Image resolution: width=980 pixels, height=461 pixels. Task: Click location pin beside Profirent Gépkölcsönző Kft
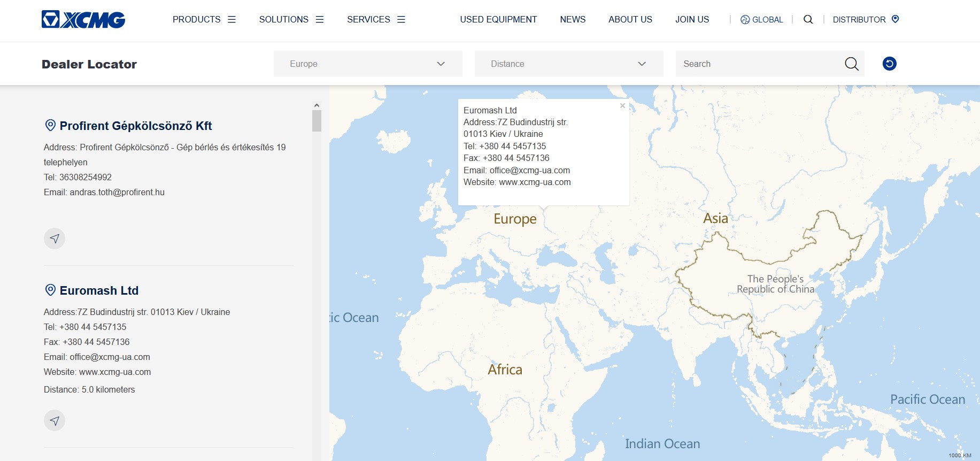coord(50,125)
